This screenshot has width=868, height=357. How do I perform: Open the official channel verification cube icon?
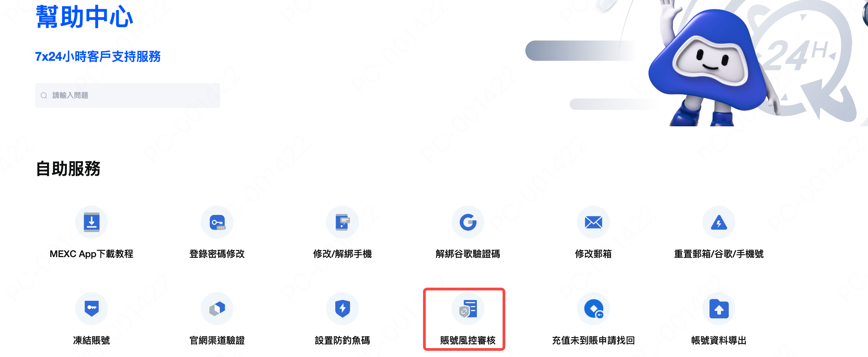pyautogui.click(x=217, y=309)
